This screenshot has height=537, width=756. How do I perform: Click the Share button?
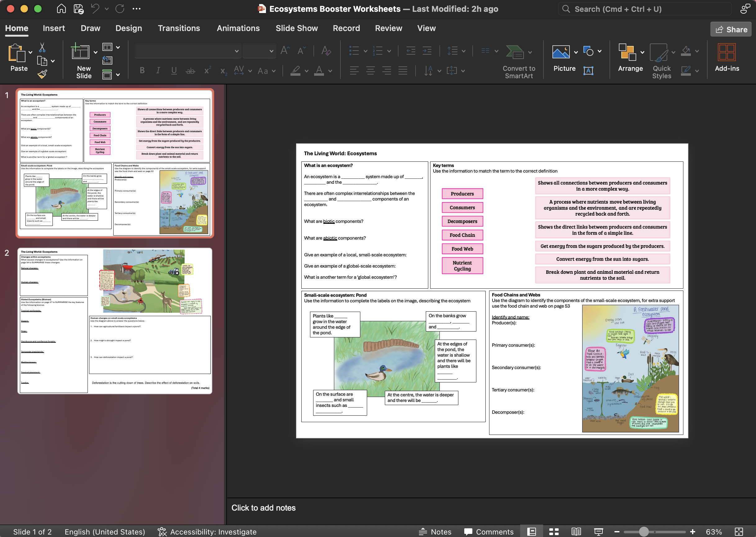731,29
